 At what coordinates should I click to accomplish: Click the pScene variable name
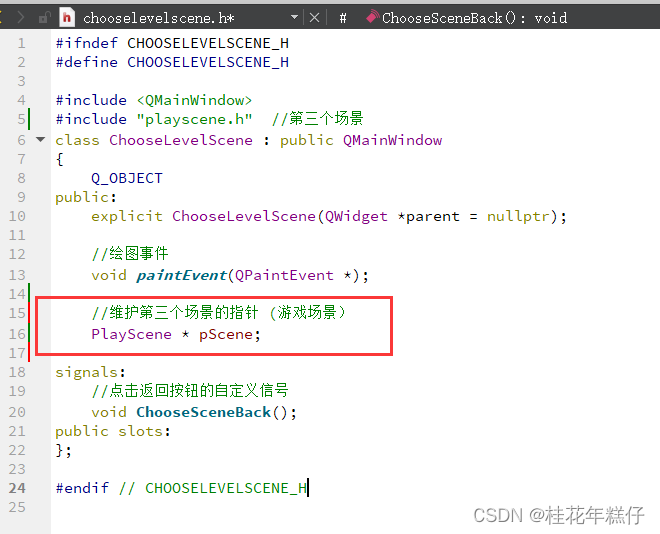(x=226, y=335)
